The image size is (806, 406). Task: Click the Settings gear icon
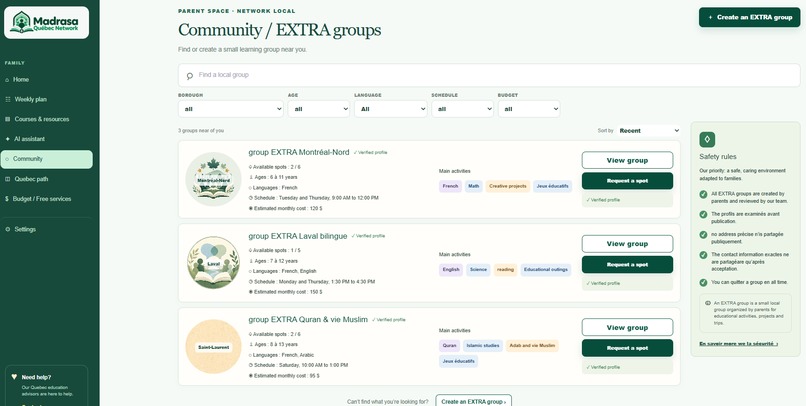coord(7,229)
